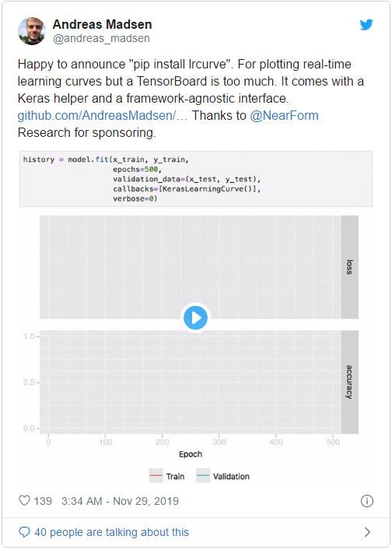
Task: Visit the @andreas_madsen handle
Action: click(101, 38)
